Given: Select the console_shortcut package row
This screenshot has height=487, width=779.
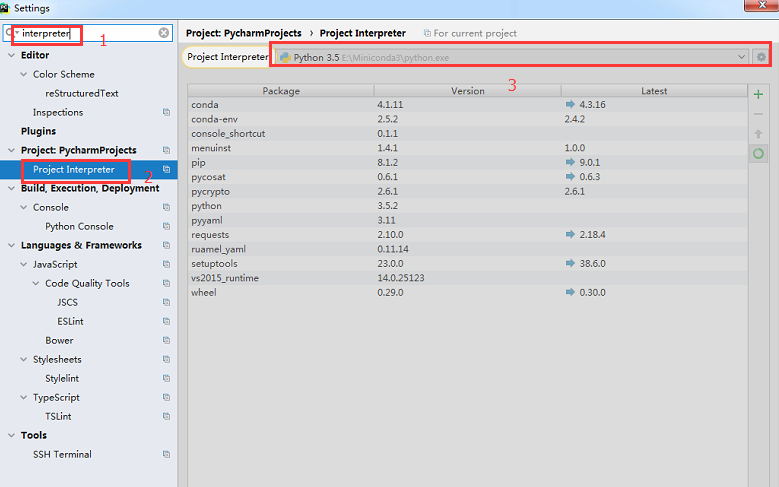Looking at the screenshot, I should click(467, 133).
